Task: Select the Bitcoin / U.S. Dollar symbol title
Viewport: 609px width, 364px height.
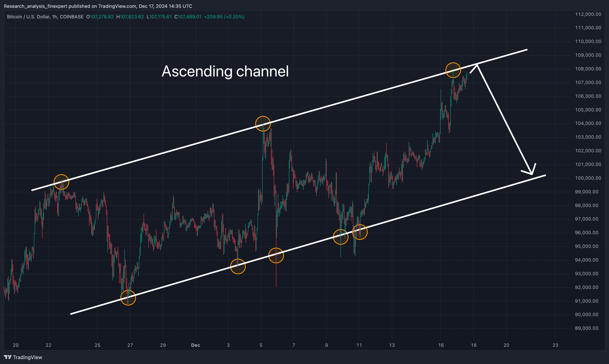Action: [45, 17]
